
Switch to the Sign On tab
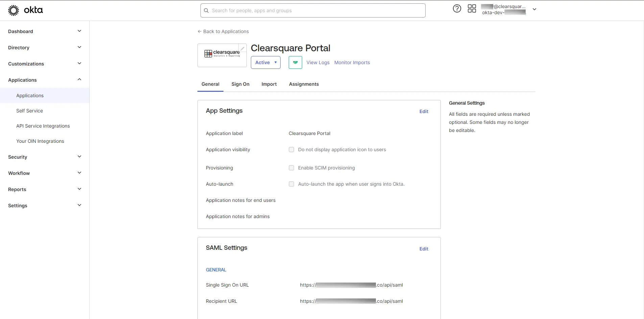240,84
